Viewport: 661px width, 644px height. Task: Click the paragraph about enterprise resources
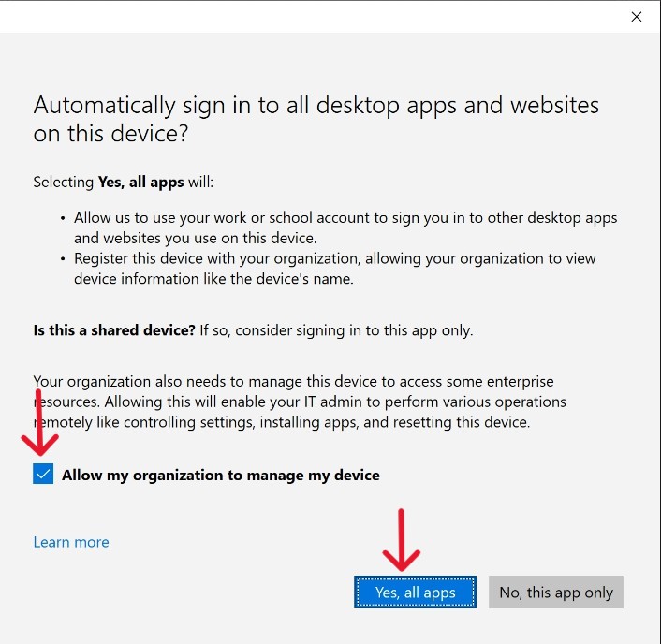click(x=300, y=402)
